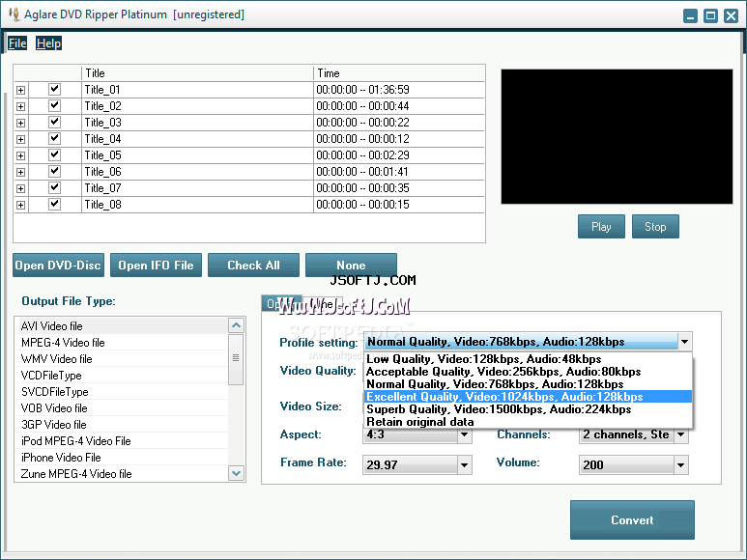Click the None button
The height and width of the screenshot is (560, 747).
click(351, 265)
